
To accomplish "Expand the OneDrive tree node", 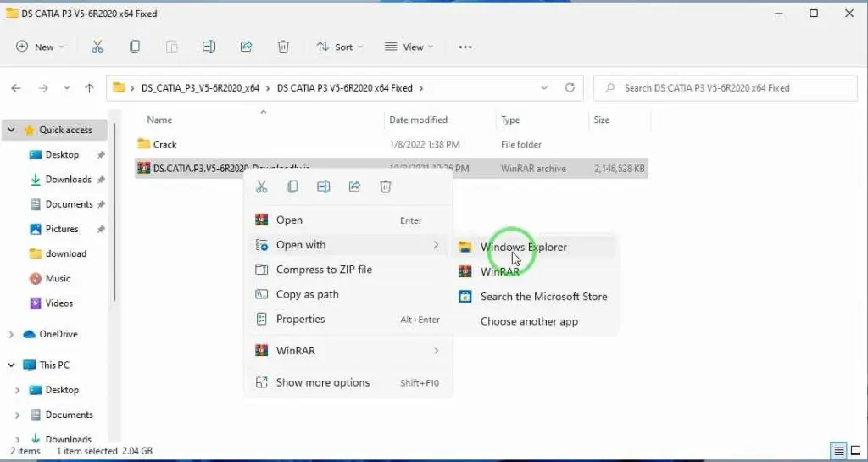I will (x=11, y=335).
